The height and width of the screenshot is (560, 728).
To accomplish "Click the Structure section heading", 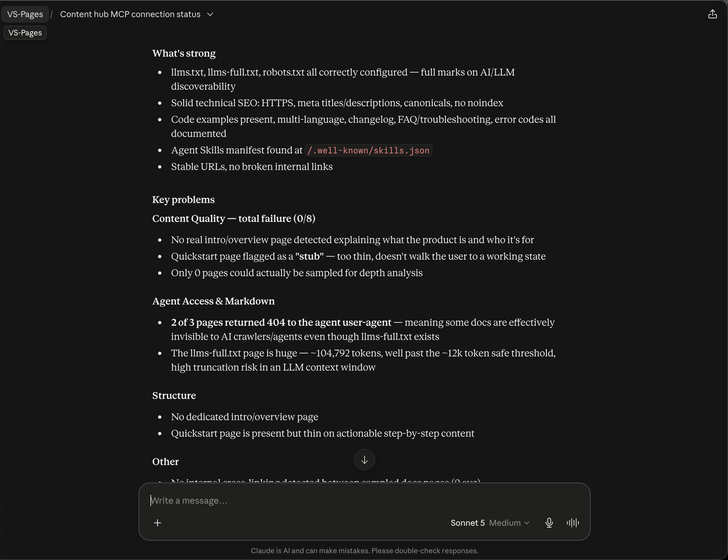I will [174, 395].
